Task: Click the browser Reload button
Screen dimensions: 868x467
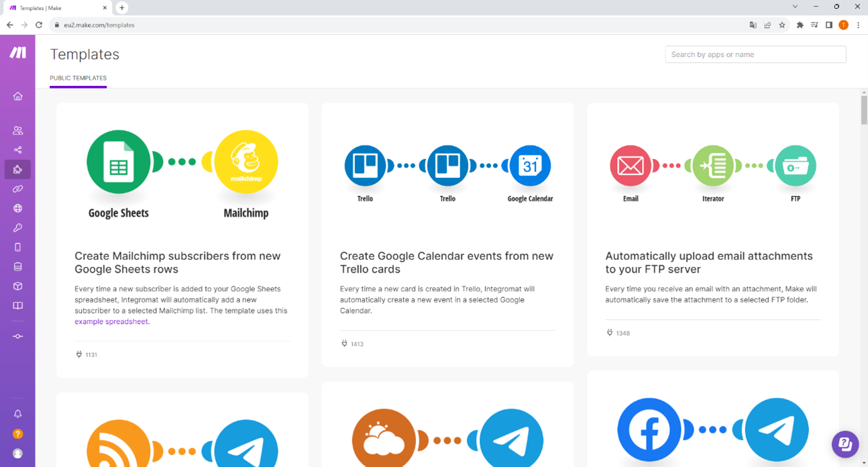Action: [x=39, y=25]
